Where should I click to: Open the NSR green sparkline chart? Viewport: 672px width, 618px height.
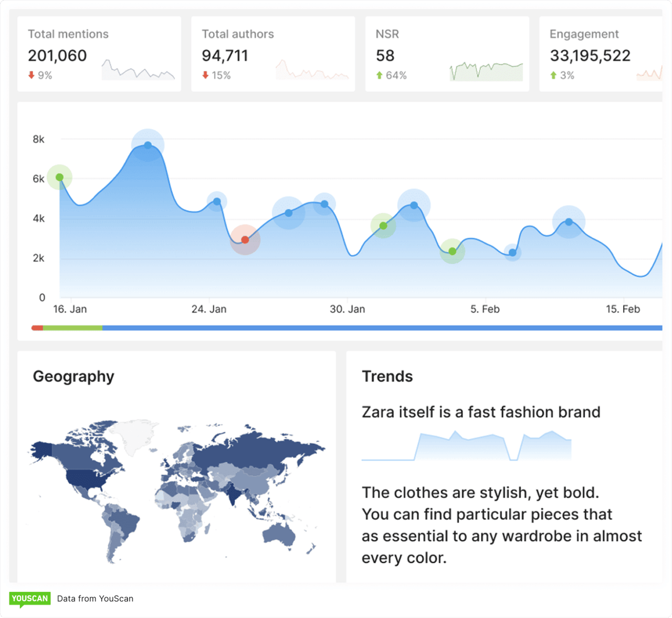pyautogui.click(x=486, y=71)
